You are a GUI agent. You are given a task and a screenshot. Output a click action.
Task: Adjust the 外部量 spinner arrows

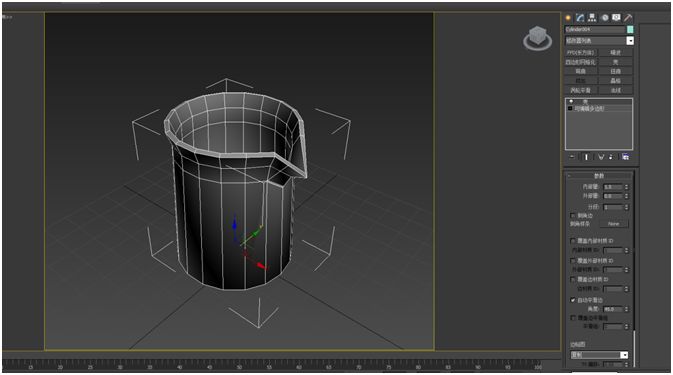tap(627, 196)
